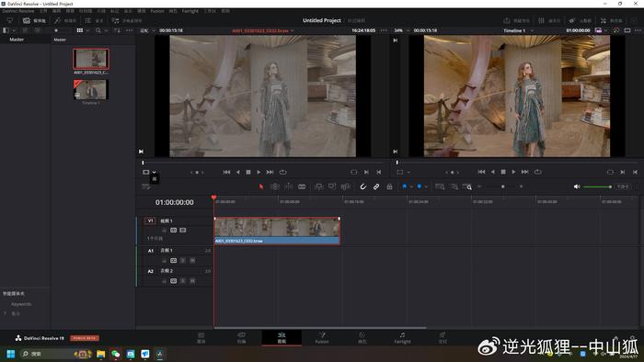This screenshot has height=362, width=644.
Task: Open the media pool search options dropdown
Action: (106, 30)
